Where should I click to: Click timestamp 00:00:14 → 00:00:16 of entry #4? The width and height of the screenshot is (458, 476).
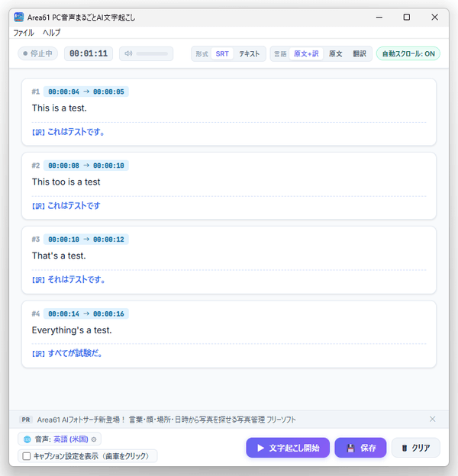pyautogui.click(x=86, y=314)
